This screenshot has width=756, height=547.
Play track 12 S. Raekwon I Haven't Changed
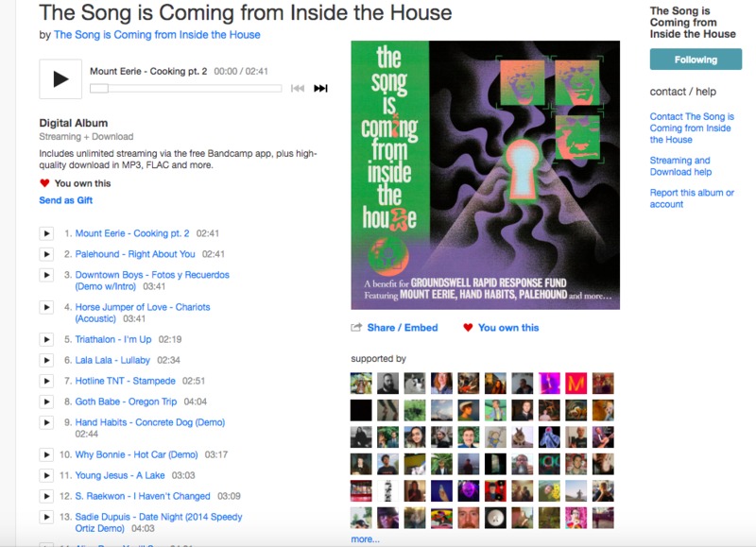(x=46, y=496)
